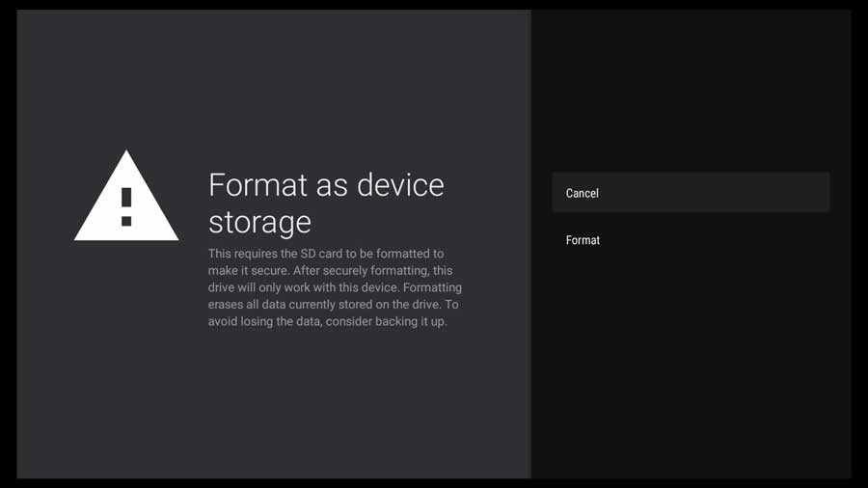
Task: Click the white warning triangle icon
Action: [x=126, y=197]
